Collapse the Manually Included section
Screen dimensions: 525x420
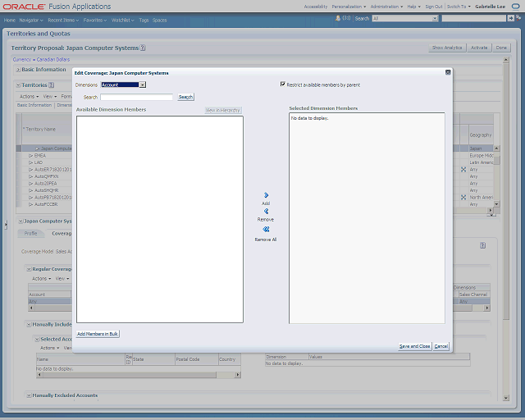pyautogui.click(x=30, y=324)
